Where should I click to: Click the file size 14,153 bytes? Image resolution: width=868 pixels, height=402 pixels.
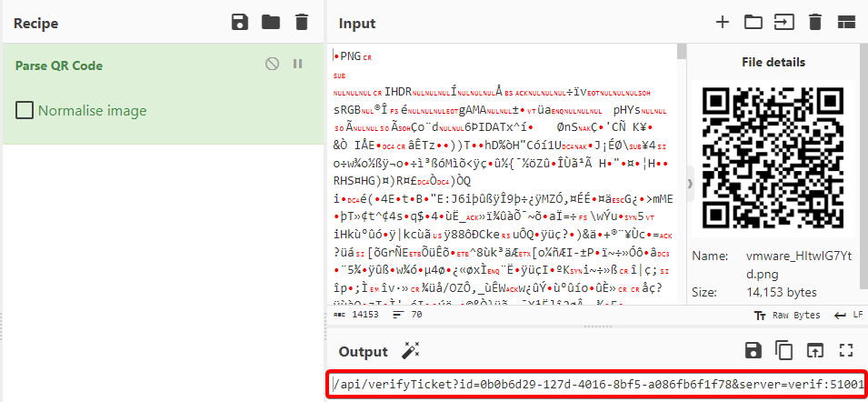781,292
